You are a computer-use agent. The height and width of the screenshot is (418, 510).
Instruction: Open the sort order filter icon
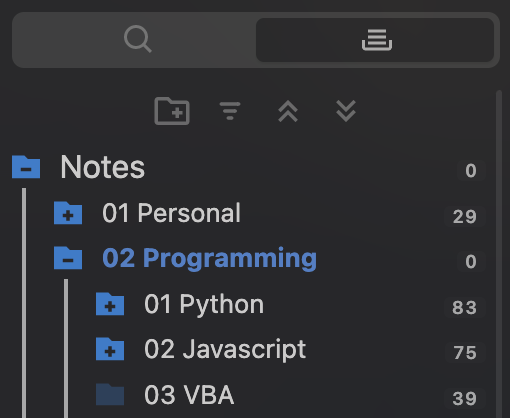coord(230,111)
